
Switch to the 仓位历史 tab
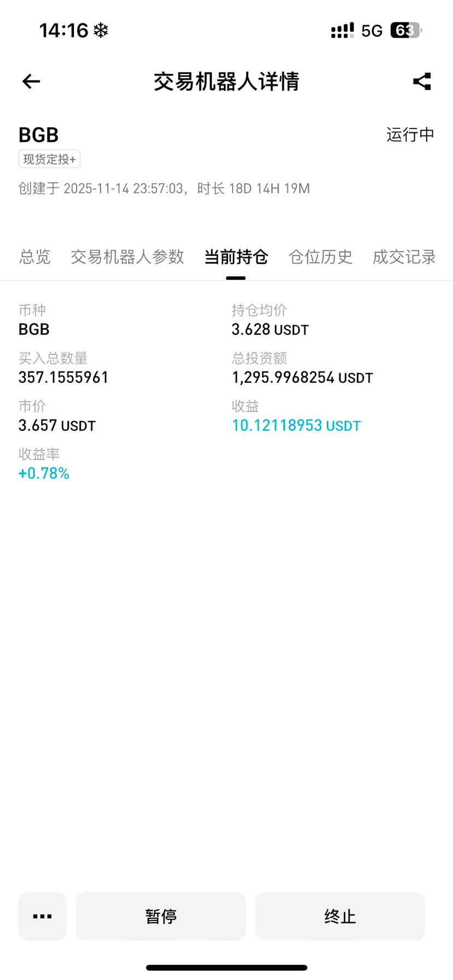coord(320,256)
